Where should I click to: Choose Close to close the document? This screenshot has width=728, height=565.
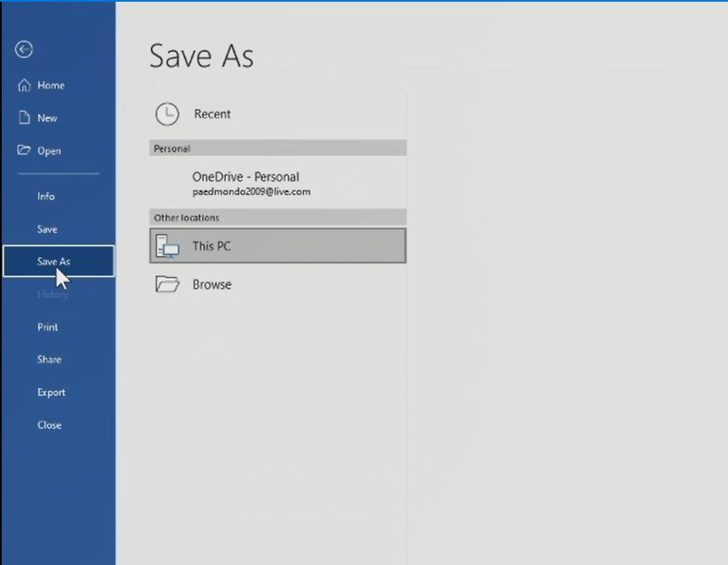(49, 425)
